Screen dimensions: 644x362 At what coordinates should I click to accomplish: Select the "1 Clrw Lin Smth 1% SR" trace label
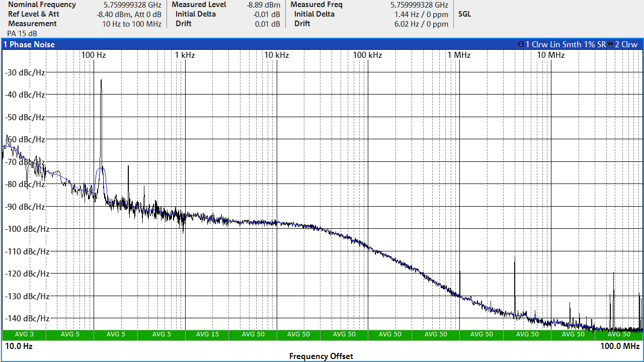[x=566, y=44]
